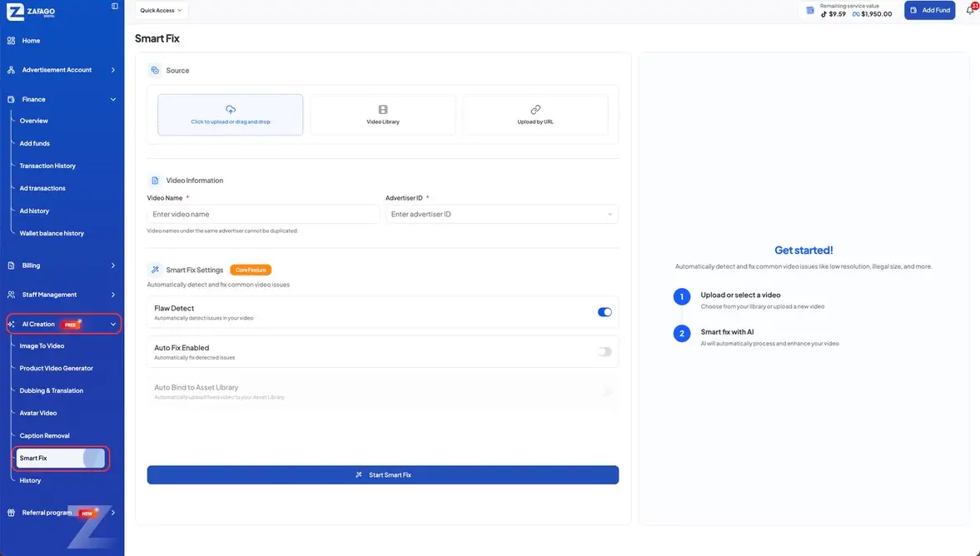The image size is (980, 556).
Task: Select Smart Fix in sidebar
Action: coord(61,458)
